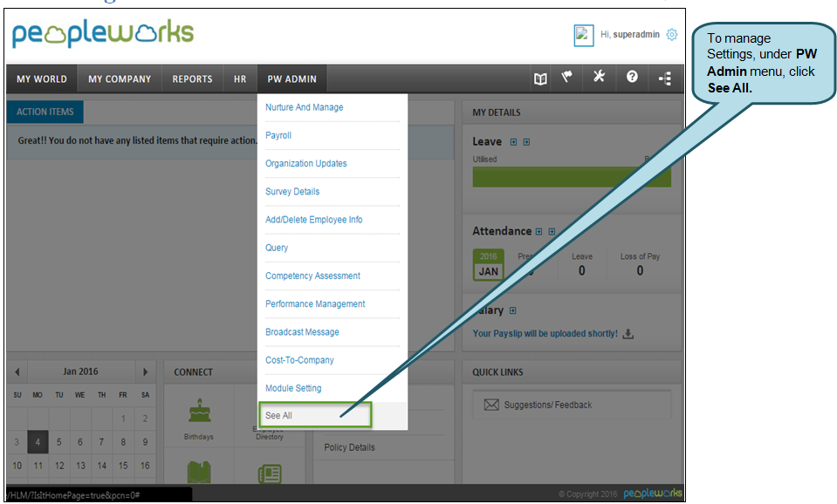Expand the plus icon beside Salary
837x504 pixels.
512,310
